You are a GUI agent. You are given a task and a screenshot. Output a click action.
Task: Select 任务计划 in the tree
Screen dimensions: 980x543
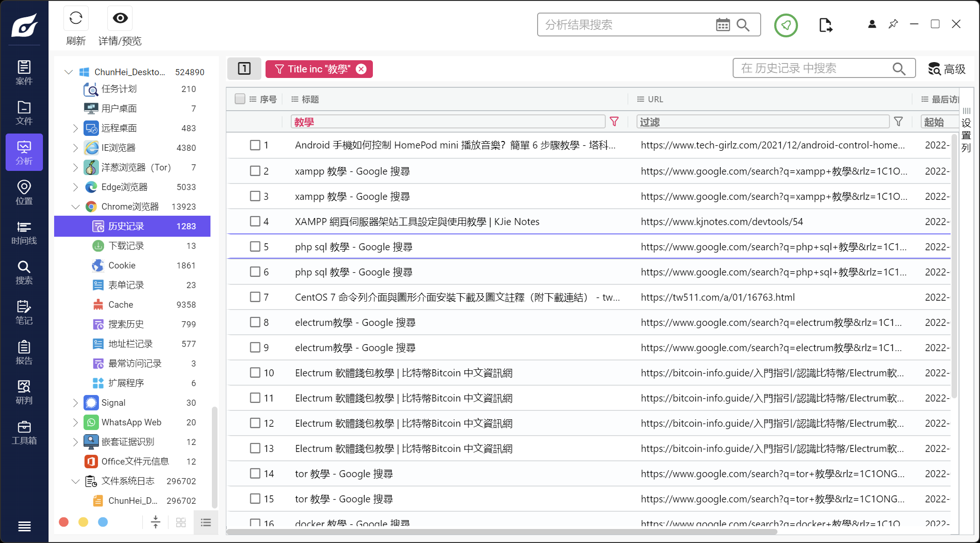tap(132, 89)
